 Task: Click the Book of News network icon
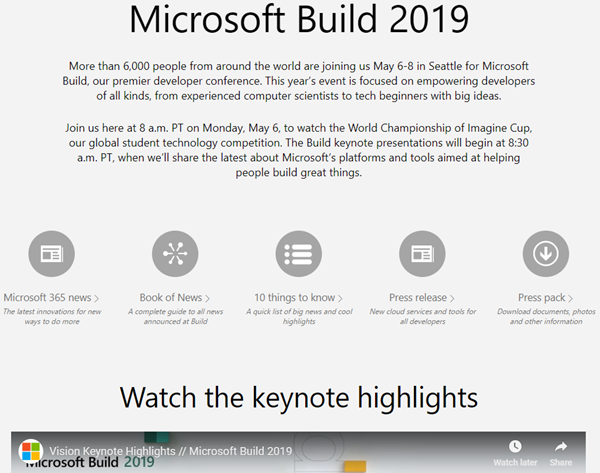175,253
